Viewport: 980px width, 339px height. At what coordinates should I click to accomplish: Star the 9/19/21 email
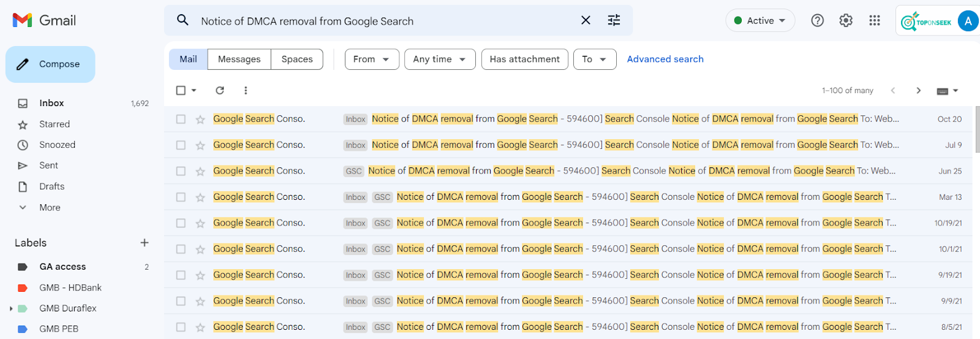(x=200, y=275)
